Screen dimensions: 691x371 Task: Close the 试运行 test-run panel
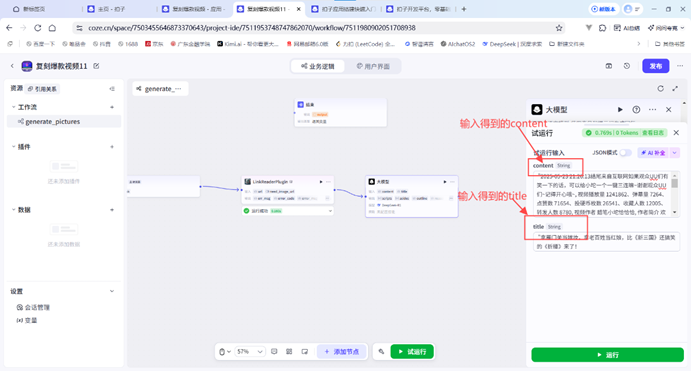tap(676, 133)
